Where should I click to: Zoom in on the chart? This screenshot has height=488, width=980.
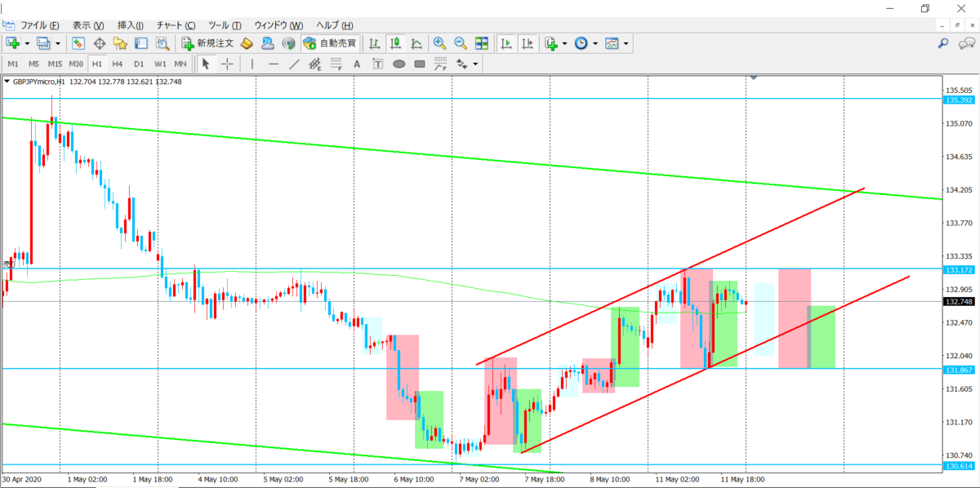pyautogui.click(x=439, y=43)
